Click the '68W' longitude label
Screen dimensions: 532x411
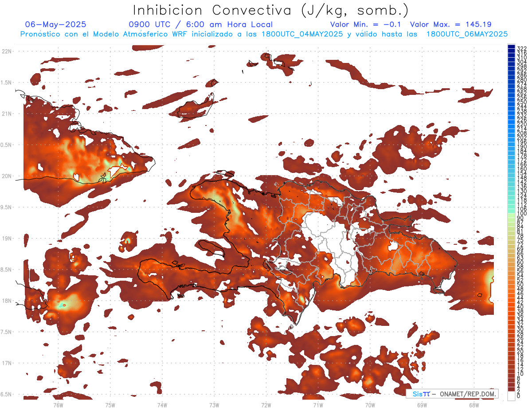[474, 405]
